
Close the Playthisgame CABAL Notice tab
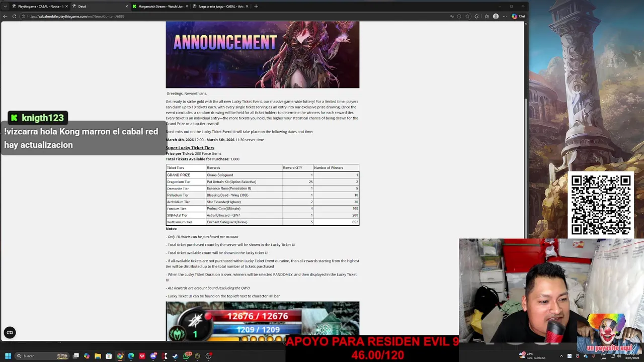[66, 7]
